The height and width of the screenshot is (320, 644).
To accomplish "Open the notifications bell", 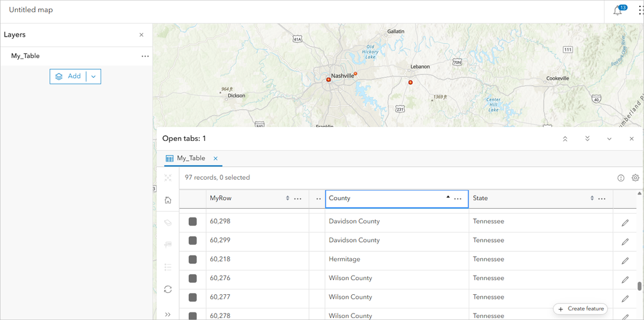I will (618, 10).
